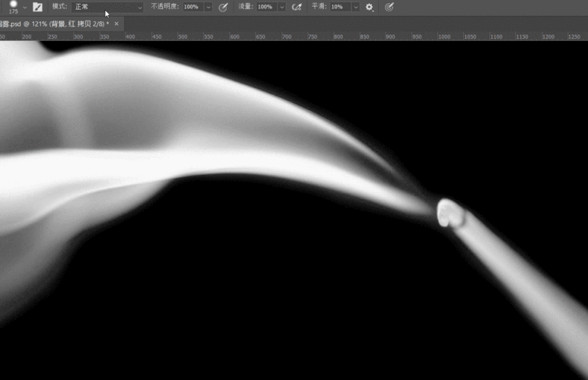Click the 流量 label text
The height and width of the screenshot is (380, 588).
246,7
